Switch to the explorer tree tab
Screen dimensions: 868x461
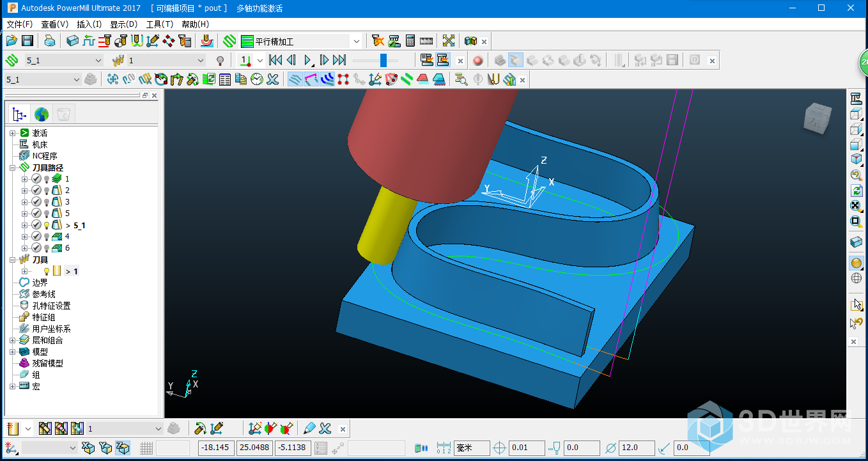[x=20, y=114]
